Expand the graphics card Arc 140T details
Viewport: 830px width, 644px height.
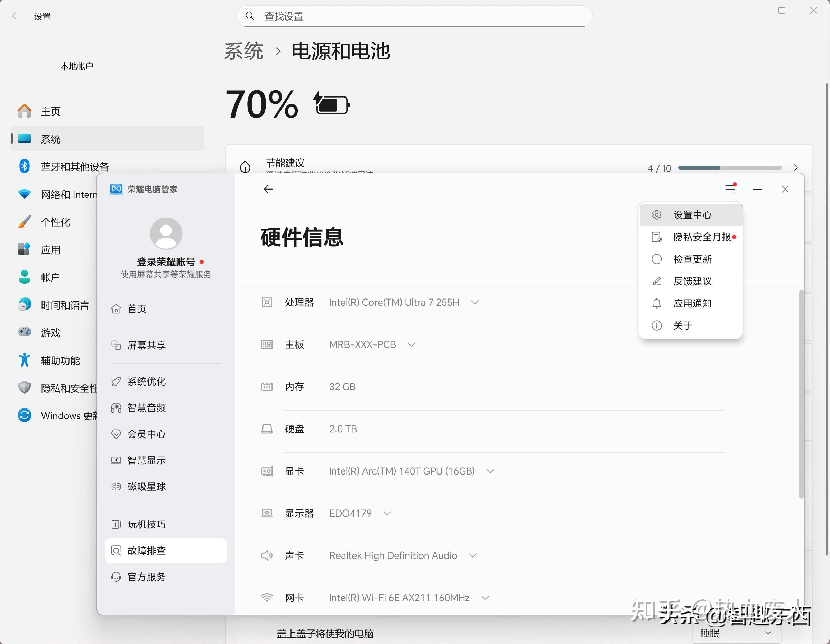(490, 471)
